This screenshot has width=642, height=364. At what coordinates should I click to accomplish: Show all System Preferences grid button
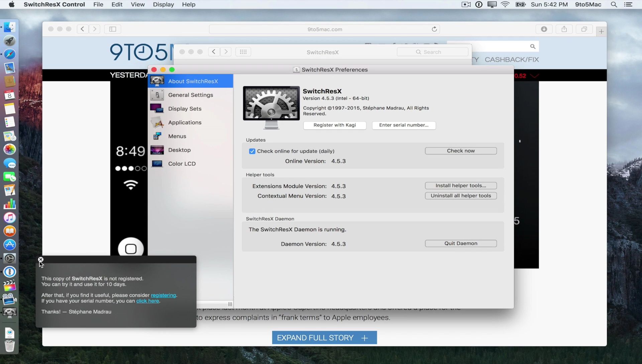(243, 52)
